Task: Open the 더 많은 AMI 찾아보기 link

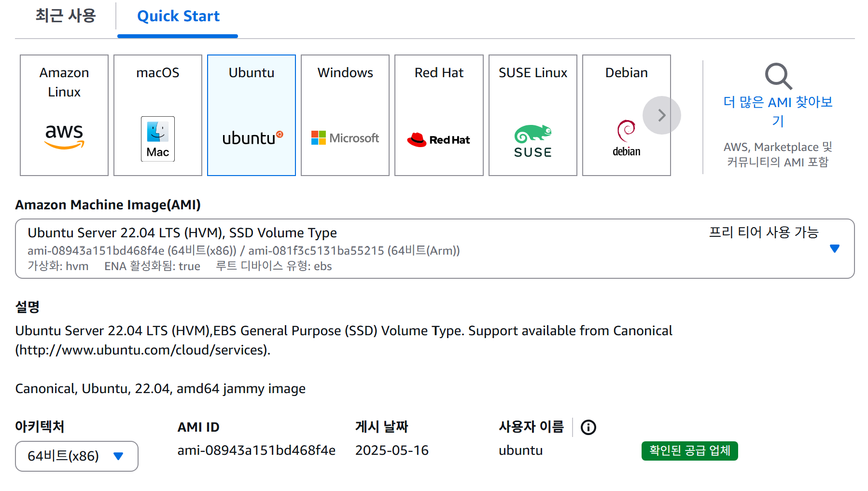Action: coord(778,111)
